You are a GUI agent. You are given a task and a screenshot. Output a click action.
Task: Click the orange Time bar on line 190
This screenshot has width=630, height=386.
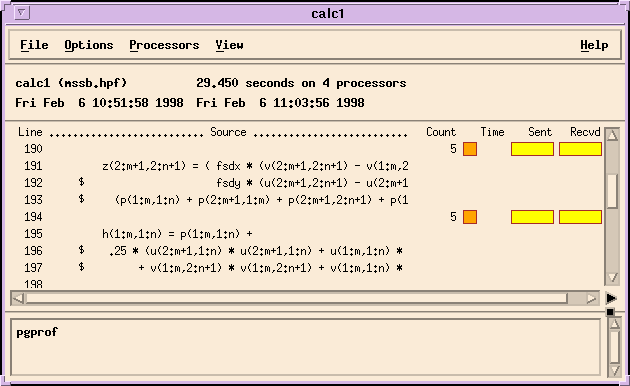pyautogui.click(x=470, y=149)
